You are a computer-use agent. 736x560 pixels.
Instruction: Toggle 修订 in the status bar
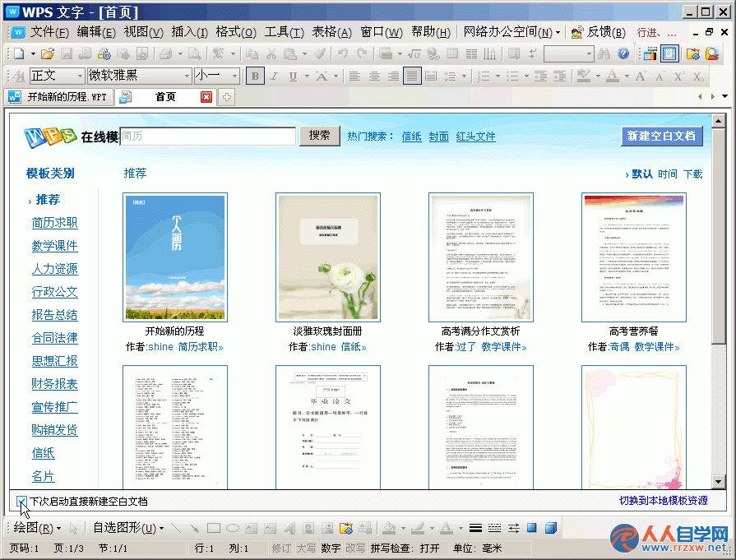[x=280, y=548]
